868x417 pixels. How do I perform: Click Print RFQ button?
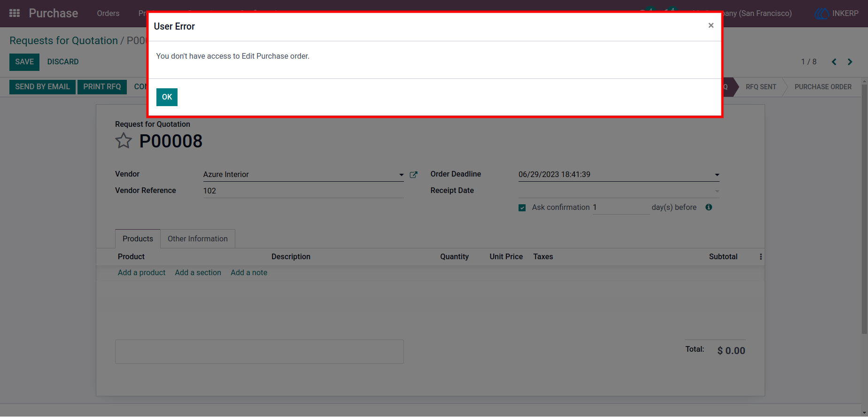pos(102,87)
